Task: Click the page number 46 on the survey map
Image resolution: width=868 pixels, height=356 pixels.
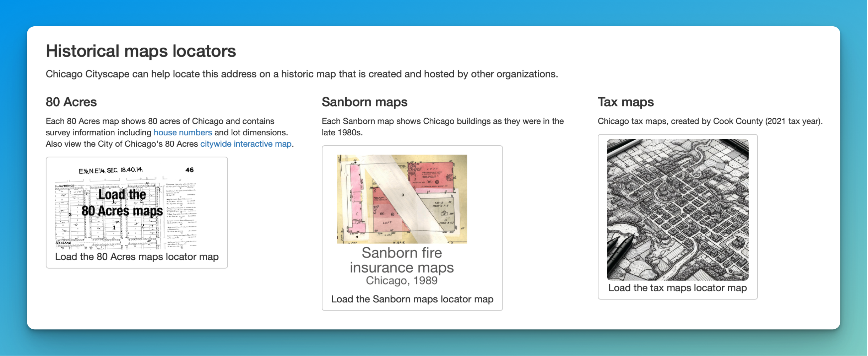Action: (189, 170)
